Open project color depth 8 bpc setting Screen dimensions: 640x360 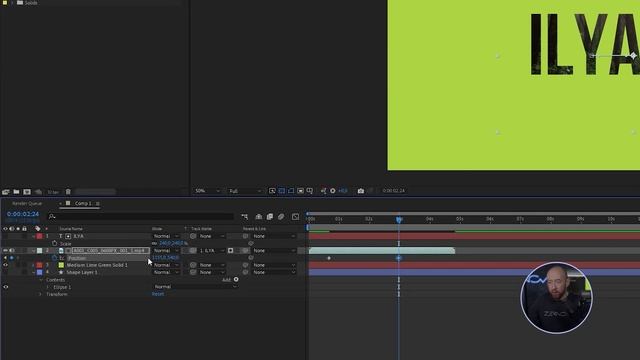point(53,191)
